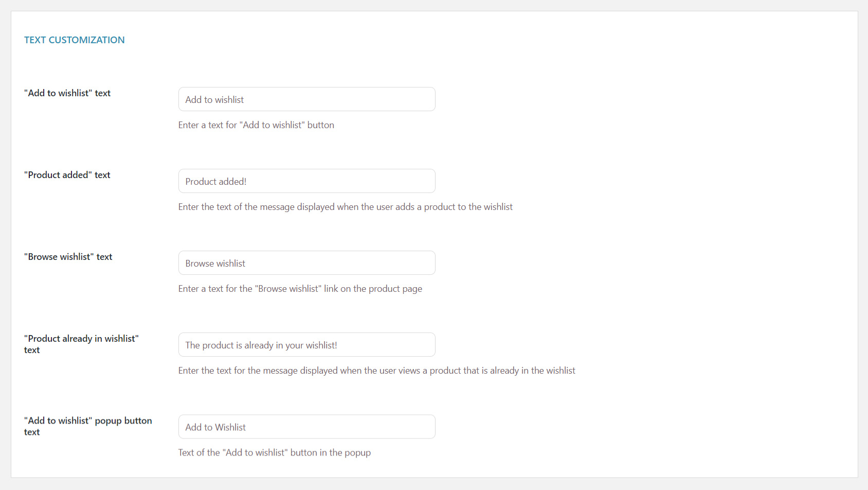
Task: Click the "Product added" text label
Action: 67,175
